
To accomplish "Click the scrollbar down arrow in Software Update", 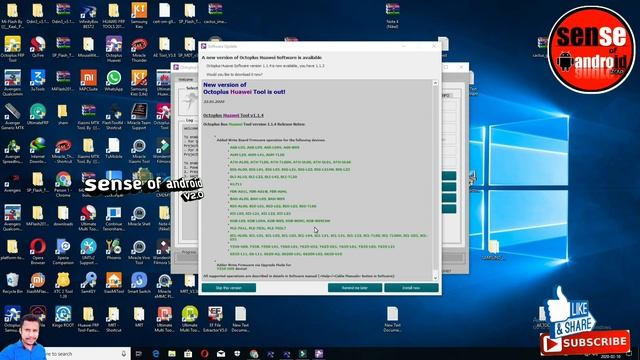I will coord(435,278).
